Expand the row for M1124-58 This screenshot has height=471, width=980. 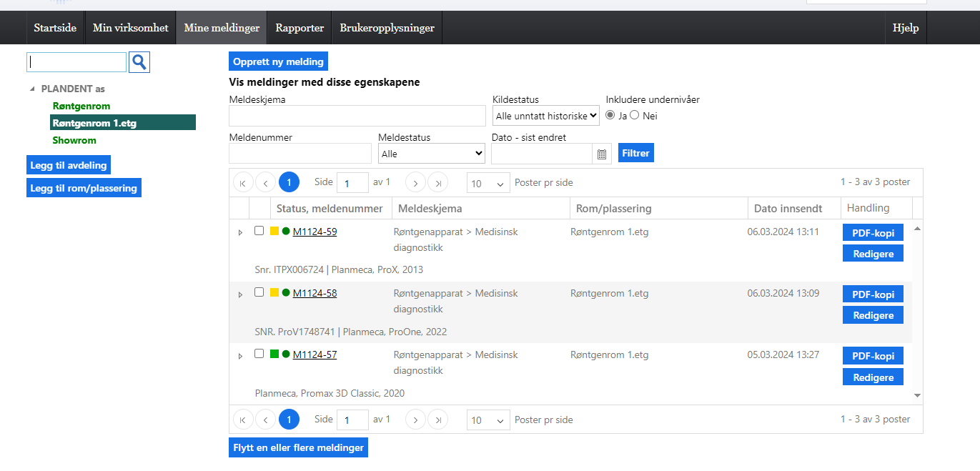pyautogui.click(x=240, y=294)
